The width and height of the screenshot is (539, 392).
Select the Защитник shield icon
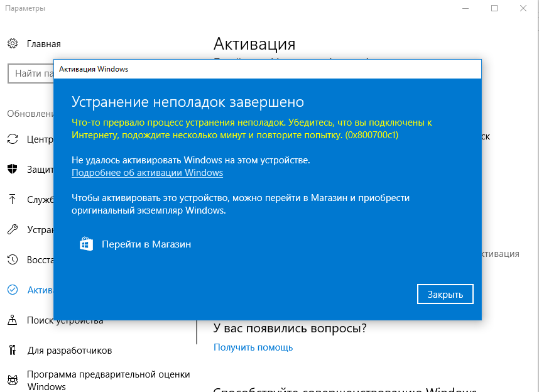tap(13, 169)
